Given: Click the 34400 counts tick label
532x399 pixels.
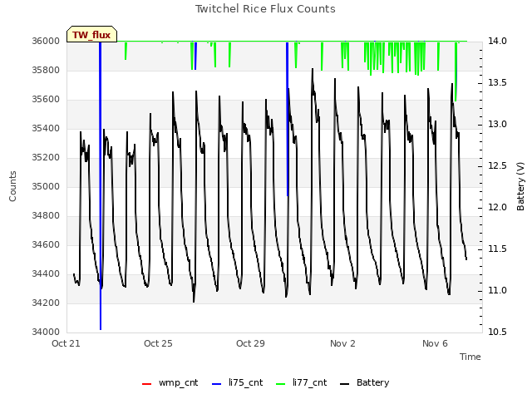Looking at the screenshot, I should (x=46, y=273).
